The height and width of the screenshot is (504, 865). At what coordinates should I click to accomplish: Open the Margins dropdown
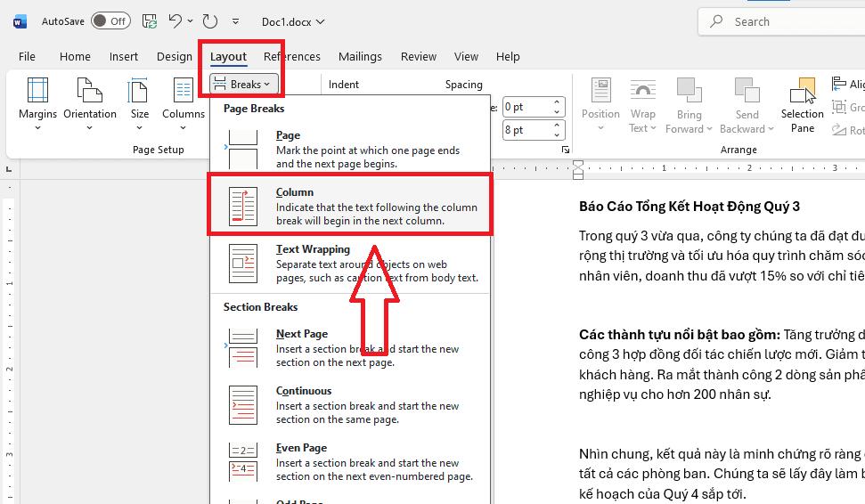(x=37, y=105)
